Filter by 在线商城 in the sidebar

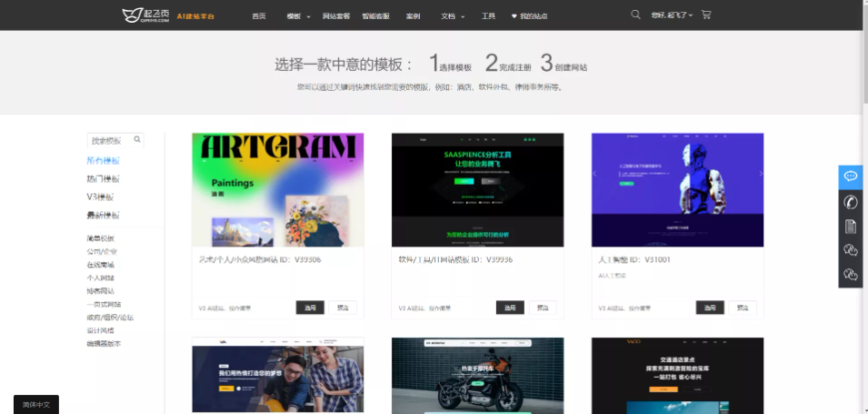pos(101,265)
